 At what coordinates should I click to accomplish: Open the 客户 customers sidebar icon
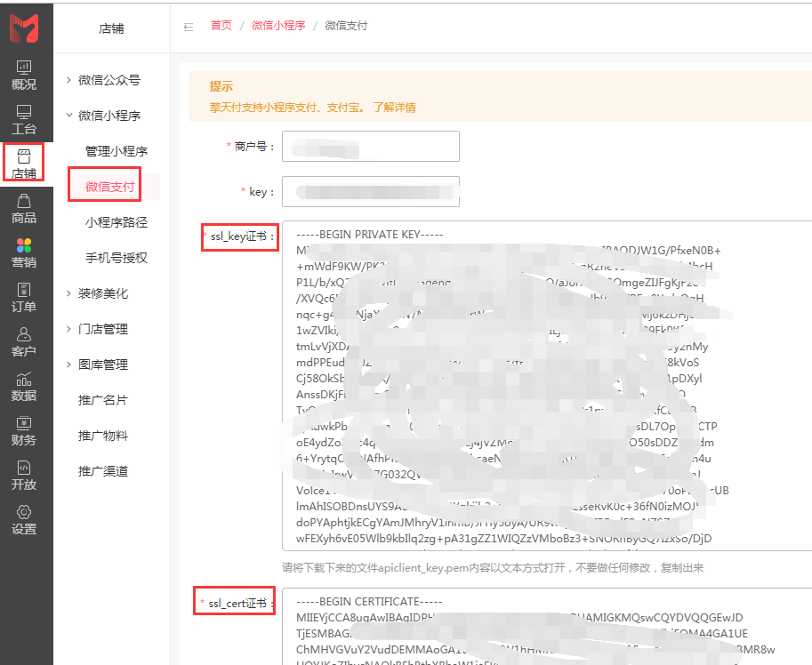point(24,342)
